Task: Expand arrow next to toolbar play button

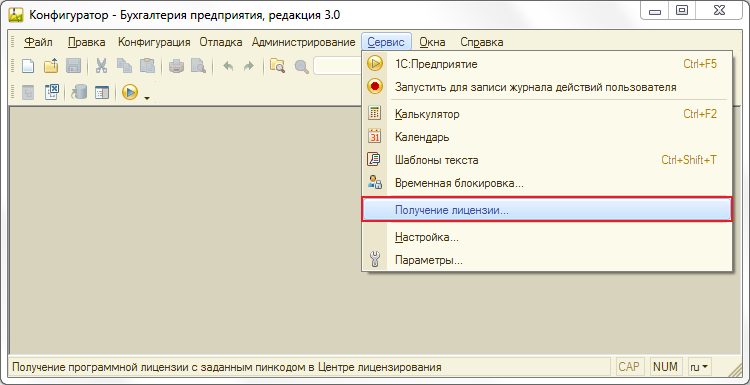Action: point(147,98)
